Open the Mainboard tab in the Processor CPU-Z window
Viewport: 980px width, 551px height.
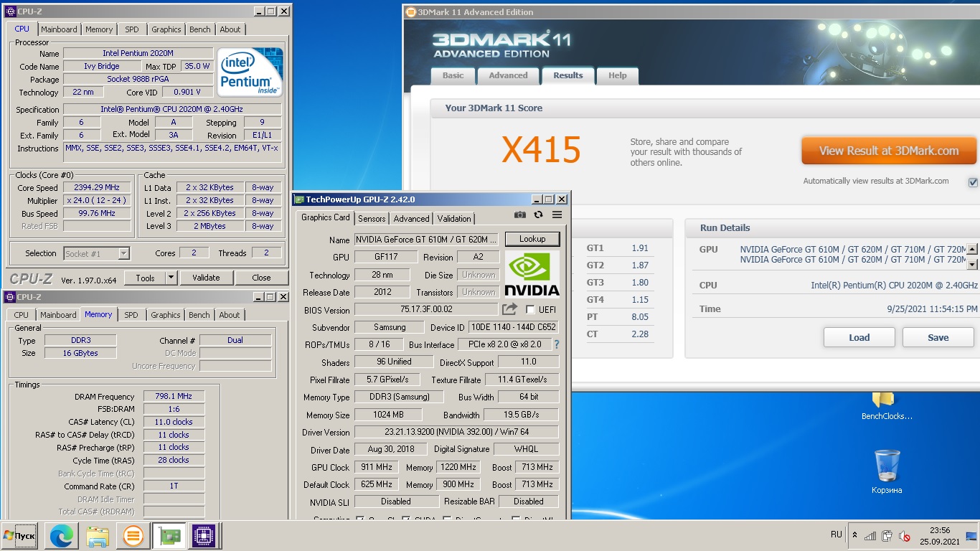pyautogui.click(x=59, y=29)
